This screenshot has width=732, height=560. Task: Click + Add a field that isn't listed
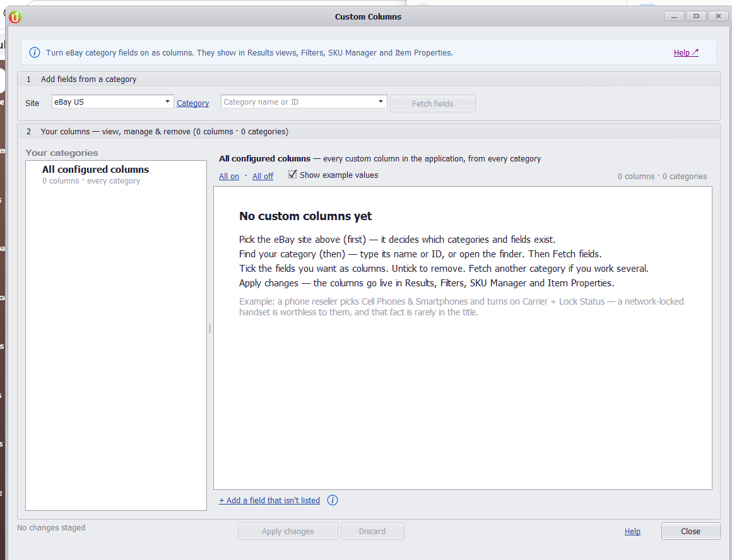(269, 500)
